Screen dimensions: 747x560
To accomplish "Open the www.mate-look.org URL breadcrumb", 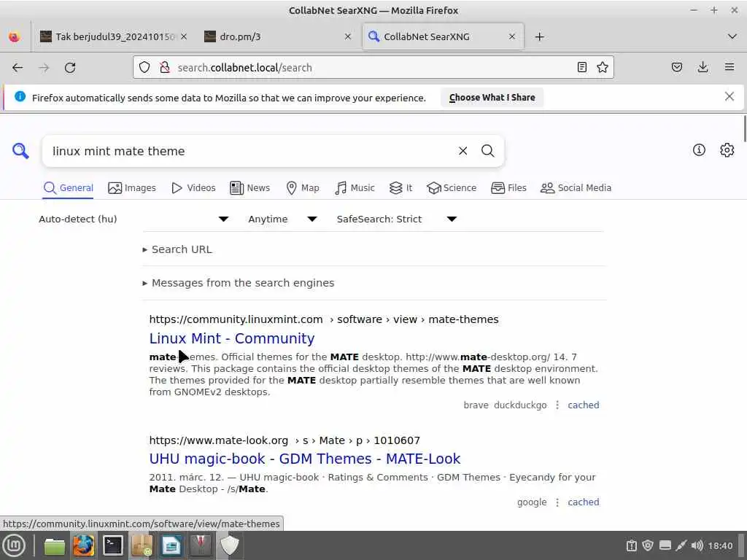I will pos(285,440).
